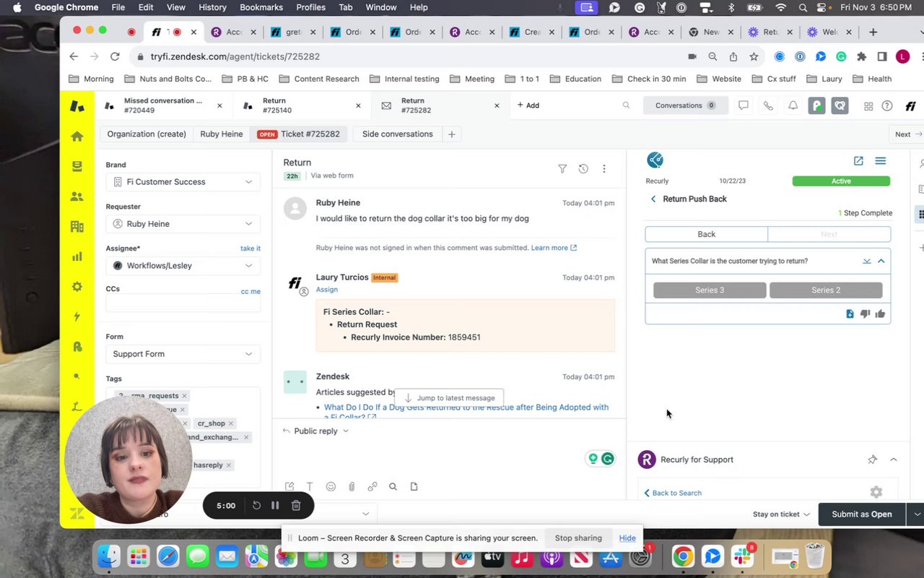Click the CCs input field
Image resolution: width=924 pixels, height=578 pixels.
pyautogui.click(x=183, y=304)
